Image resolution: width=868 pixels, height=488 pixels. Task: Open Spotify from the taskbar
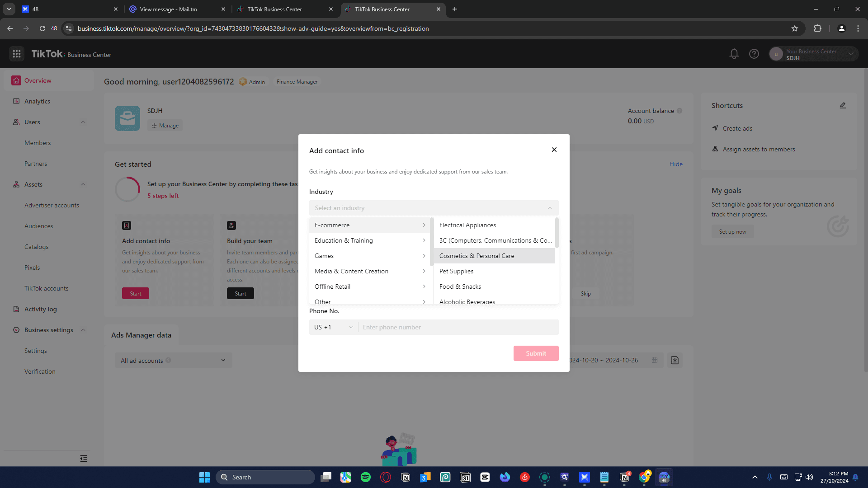(366, 477)
